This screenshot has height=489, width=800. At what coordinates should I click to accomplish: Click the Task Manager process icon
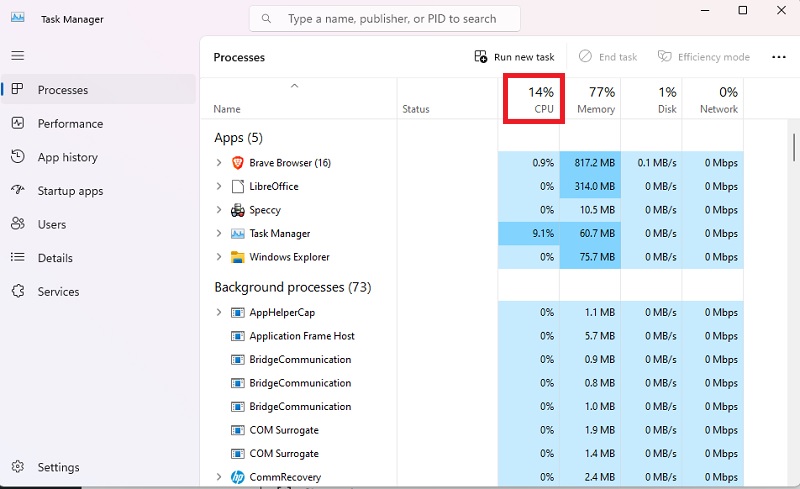click(x=237, y=233)
